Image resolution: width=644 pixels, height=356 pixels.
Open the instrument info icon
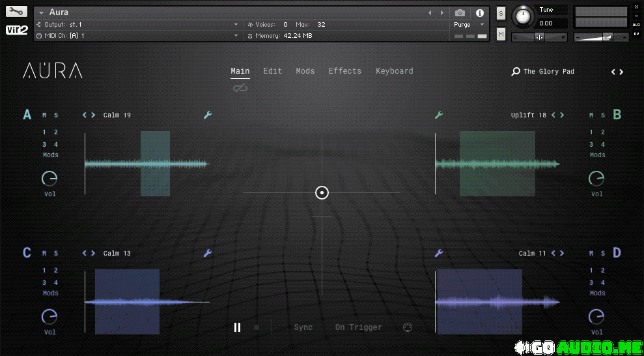(x=480, y=13)
